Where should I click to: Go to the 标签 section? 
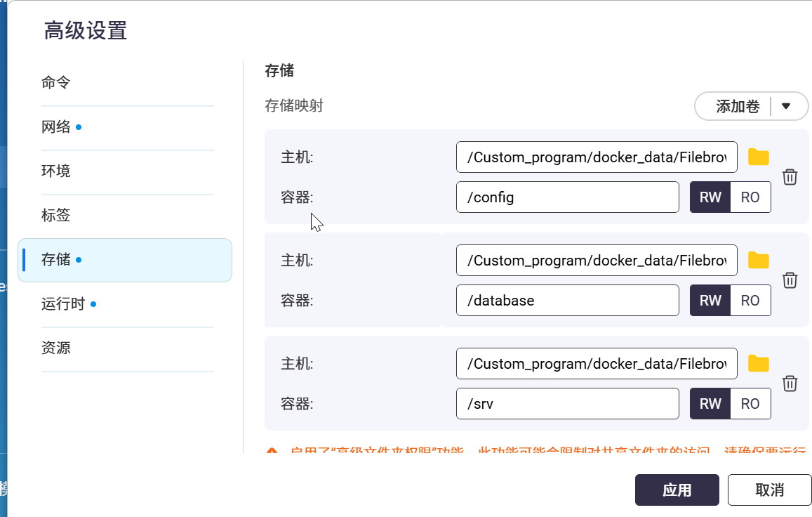56,216
